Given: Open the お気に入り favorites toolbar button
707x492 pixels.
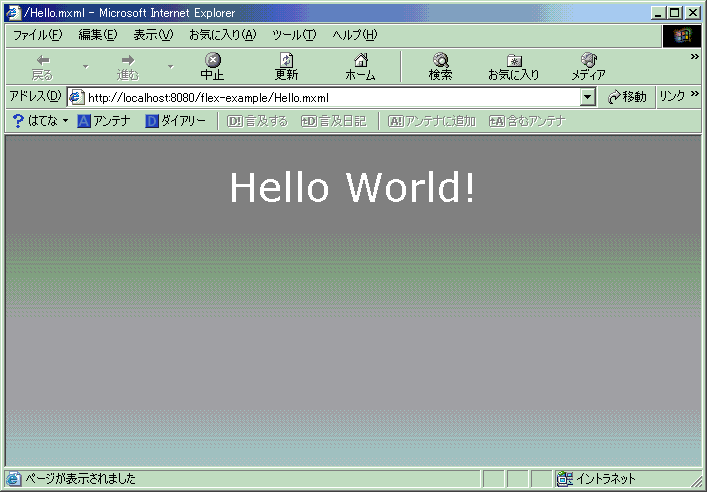Looking at the screenshot, I should click(x=514, y=67).
